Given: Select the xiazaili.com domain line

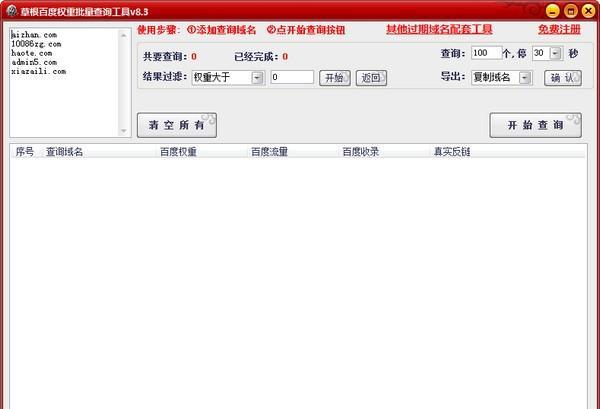Looking at the screenshot, I should tap(39, 72).
